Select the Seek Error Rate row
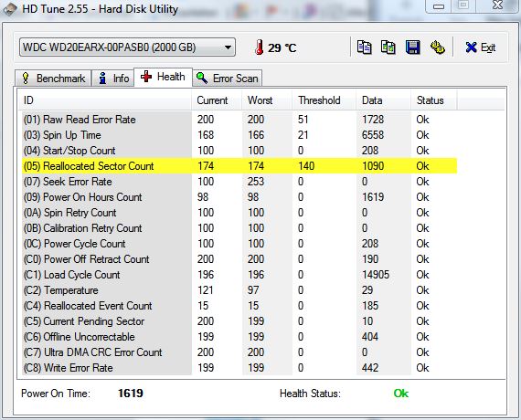Viewport: 521px width, 420px height. click(239, 182)
